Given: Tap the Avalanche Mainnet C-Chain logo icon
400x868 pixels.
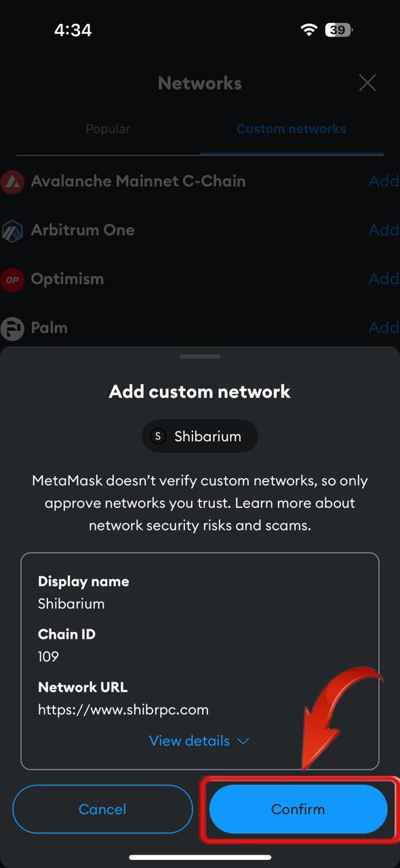Looking at the screenshot, I should (x=12, y=182).
